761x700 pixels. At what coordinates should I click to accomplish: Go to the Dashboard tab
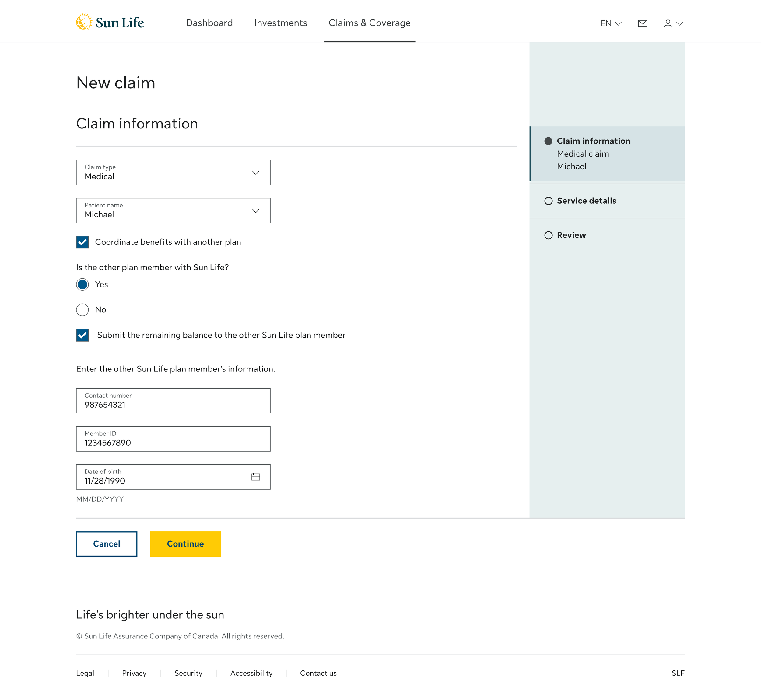tap(209, 23)
